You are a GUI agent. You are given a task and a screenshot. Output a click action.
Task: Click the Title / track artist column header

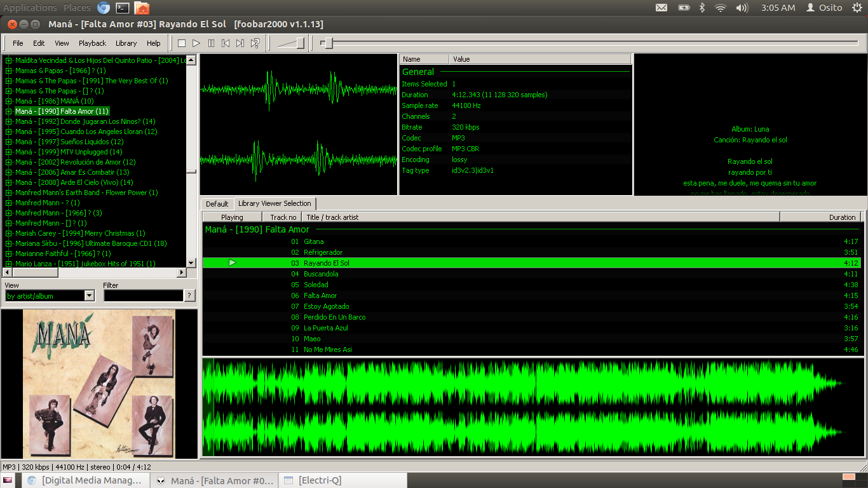point(541,217)
